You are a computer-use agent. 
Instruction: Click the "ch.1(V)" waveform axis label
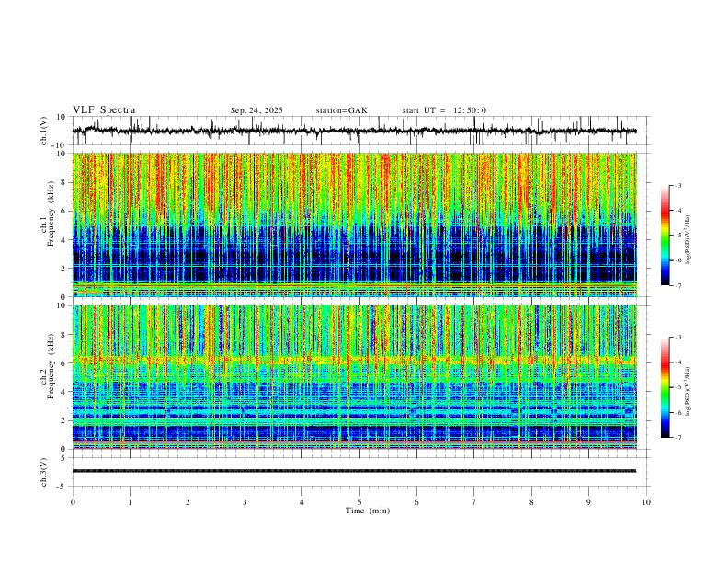pyautogui.click(x=44, y=131)
